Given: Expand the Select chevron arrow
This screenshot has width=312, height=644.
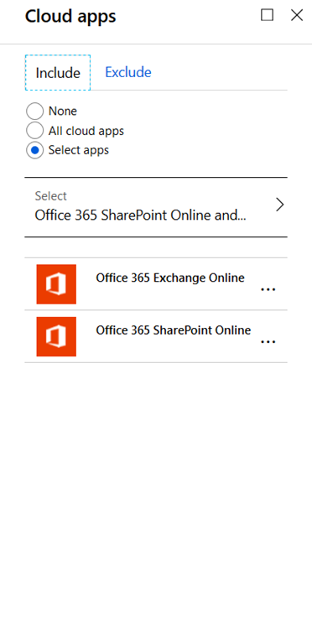Looking at the screenshot, I should 280,205.
